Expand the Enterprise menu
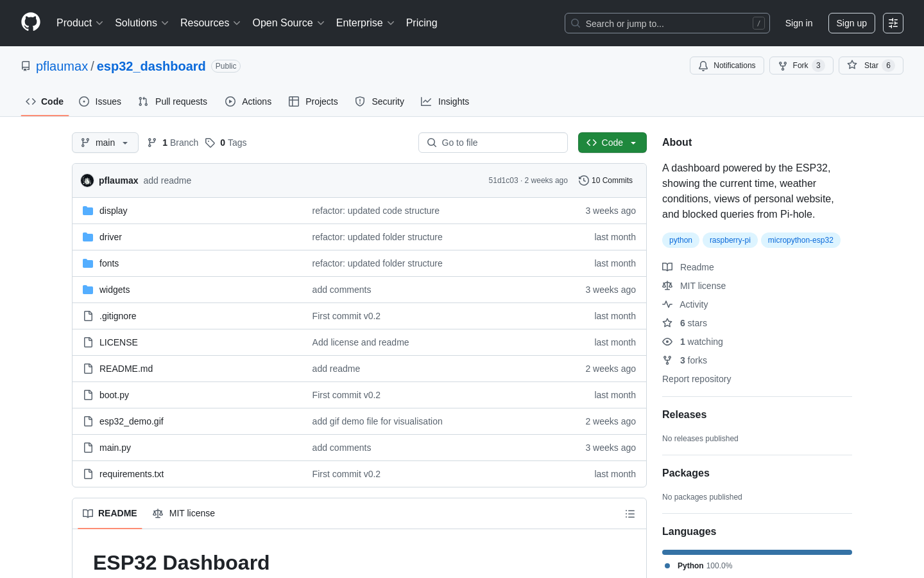The height and width of the screenshot is (578, 924). click(365, 23)
